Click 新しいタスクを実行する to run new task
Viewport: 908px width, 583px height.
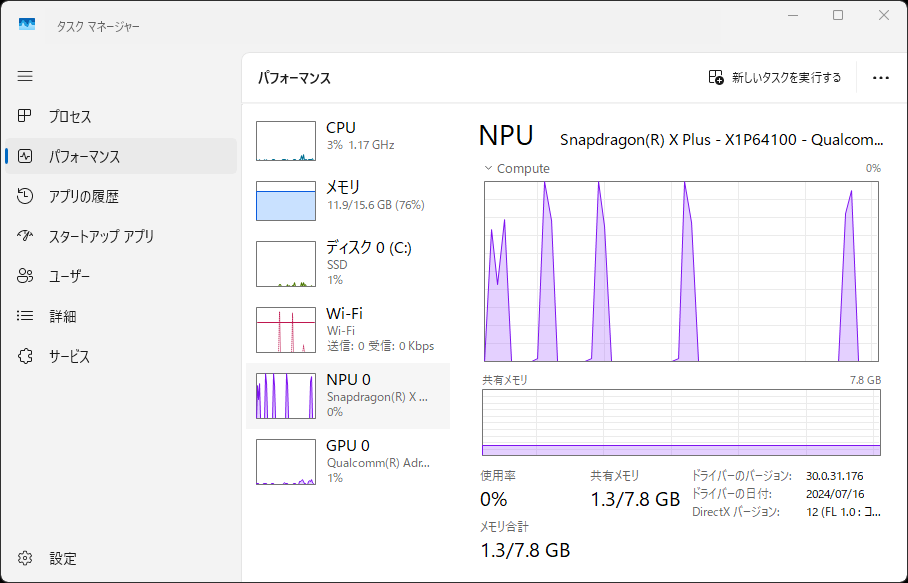tap(775, 77)
